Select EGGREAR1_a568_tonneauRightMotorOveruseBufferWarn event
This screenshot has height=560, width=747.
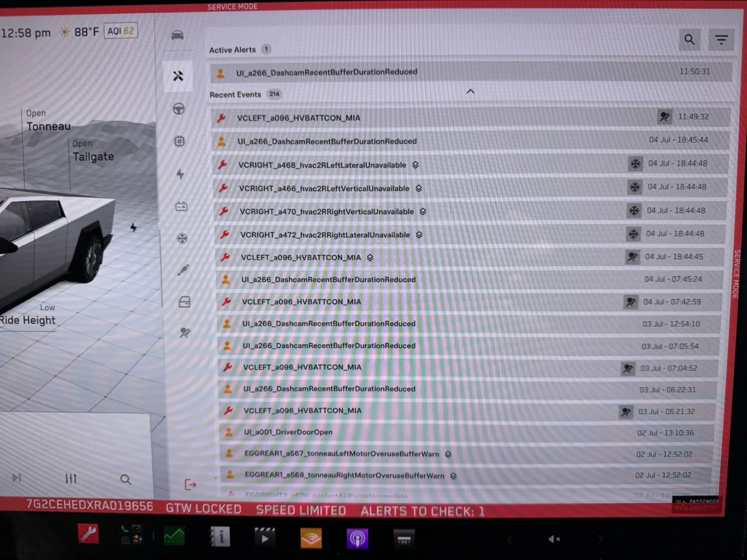pos(467,475)
